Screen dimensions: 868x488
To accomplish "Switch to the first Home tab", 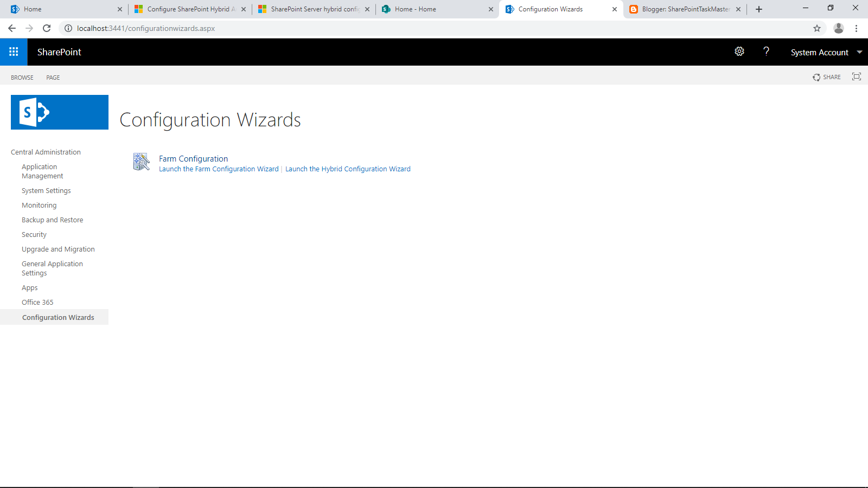I will pyautogui.click(x=66, y=9).
